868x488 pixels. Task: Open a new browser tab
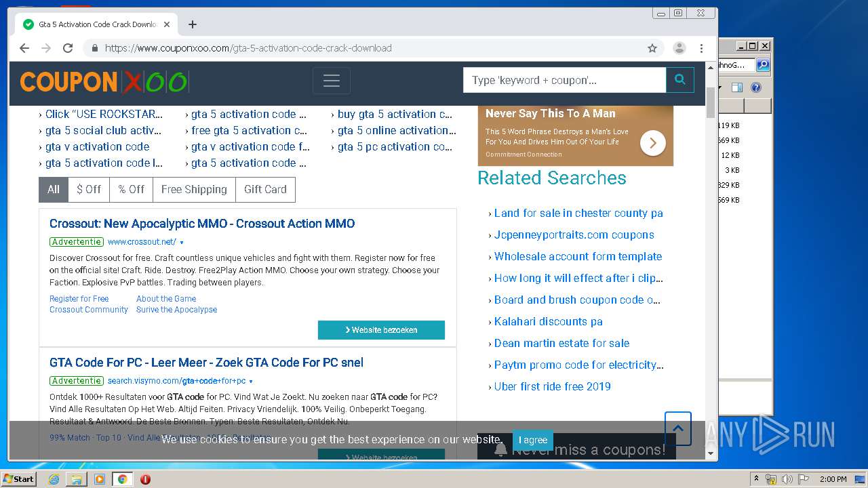click(x=193, y=24)
